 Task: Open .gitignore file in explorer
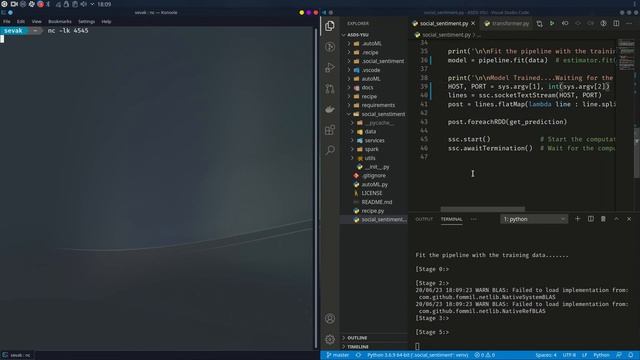[373, 176]
